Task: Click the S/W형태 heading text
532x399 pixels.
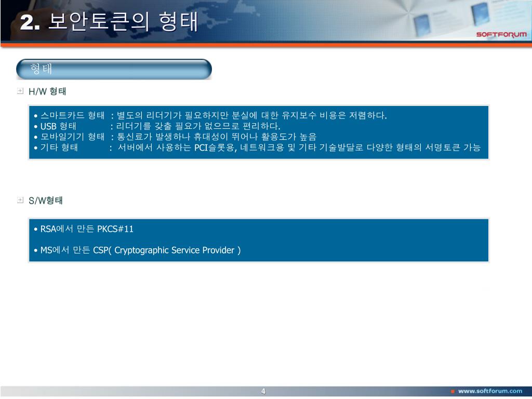Action: [46, 201]
